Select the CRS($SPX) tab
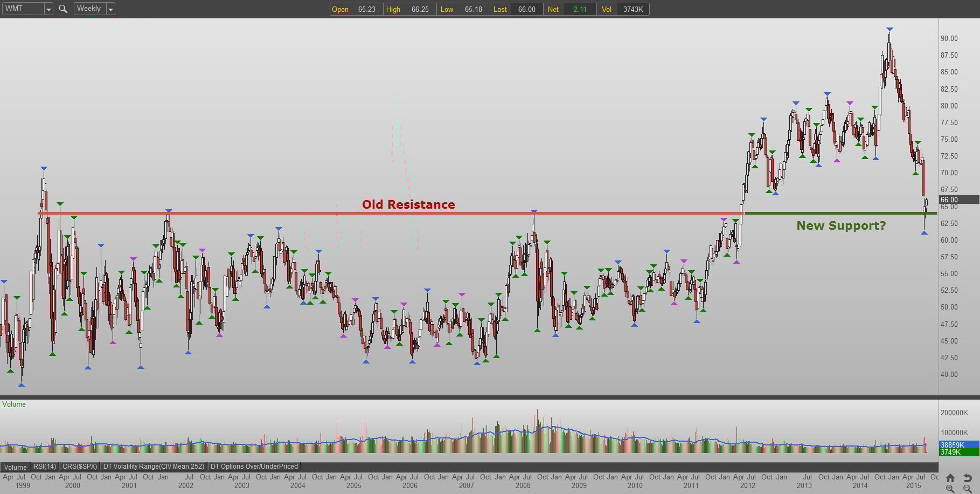This screenshot has height=494, width=980. (x=80, y=466)
